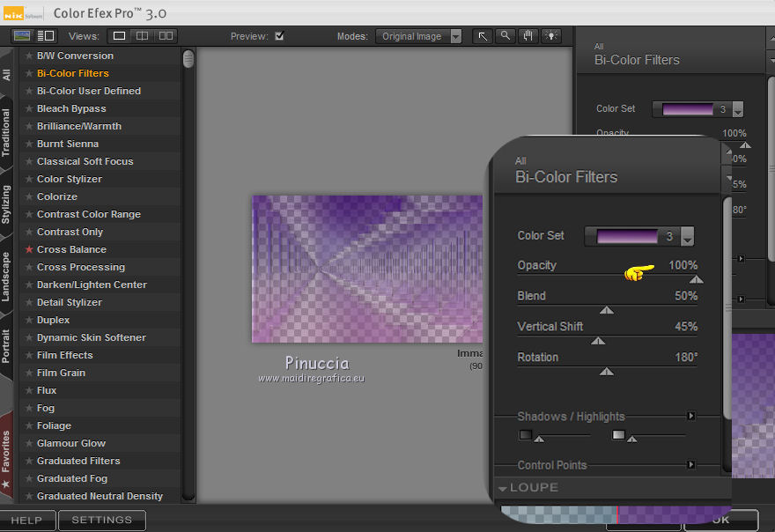Open the Portrait filters tab
Screen dimensions: 775x532
tap(6, 345)
